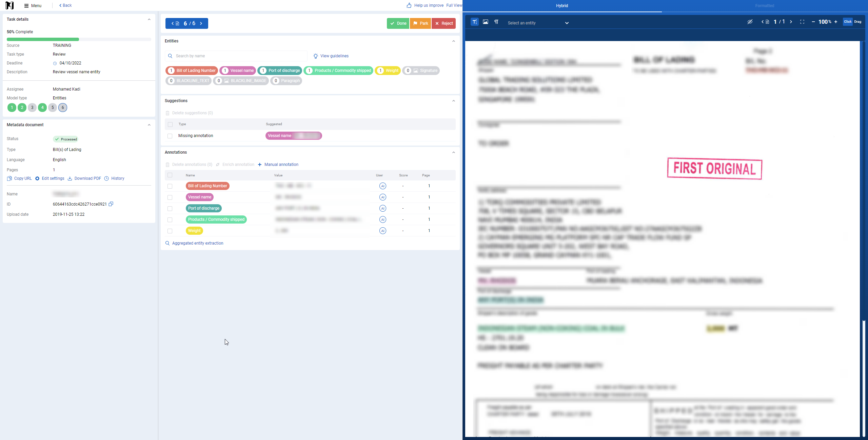Go to previous document page arrow
868x440 pixels.
(763, 22)
